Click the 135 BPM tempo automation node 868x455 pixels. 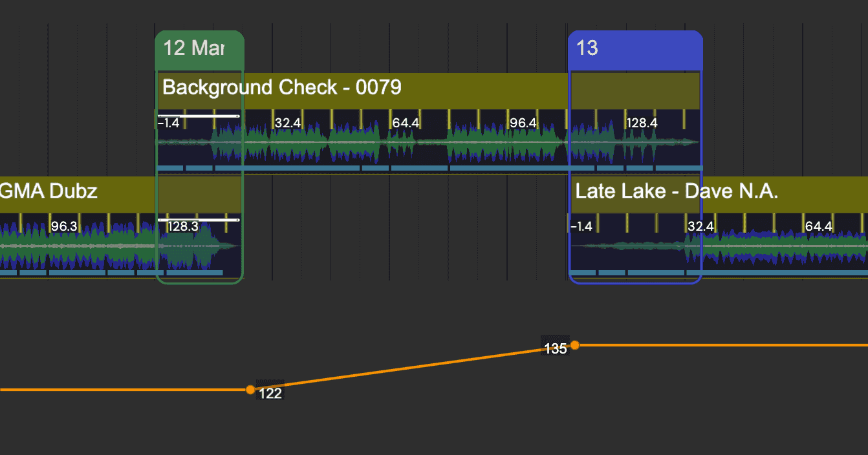click(574, 346)
